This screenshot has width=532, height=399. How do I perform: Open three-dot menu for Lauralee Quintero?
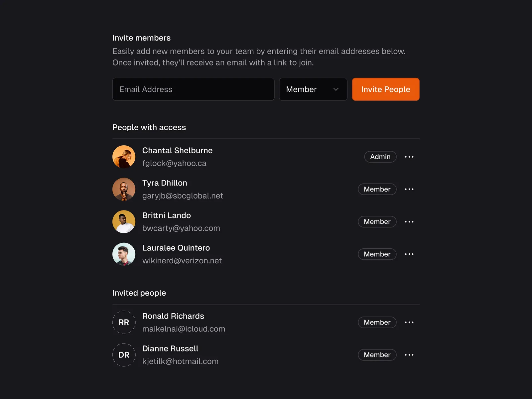pyautogui.click(x=409, y=254)
